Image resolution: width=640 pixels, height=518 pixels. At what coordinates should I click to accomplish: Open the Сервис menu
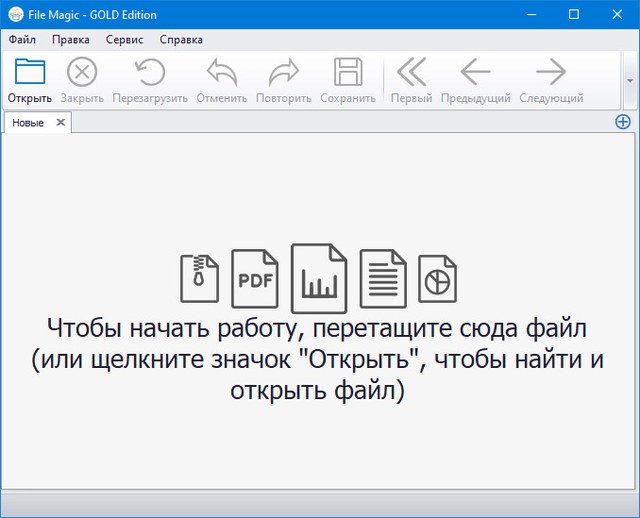[x=124, y=40]
